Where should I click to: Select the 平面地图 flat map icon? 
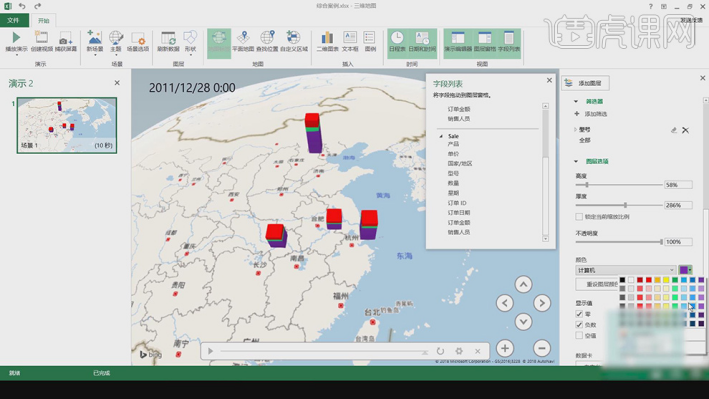point(243,38)
